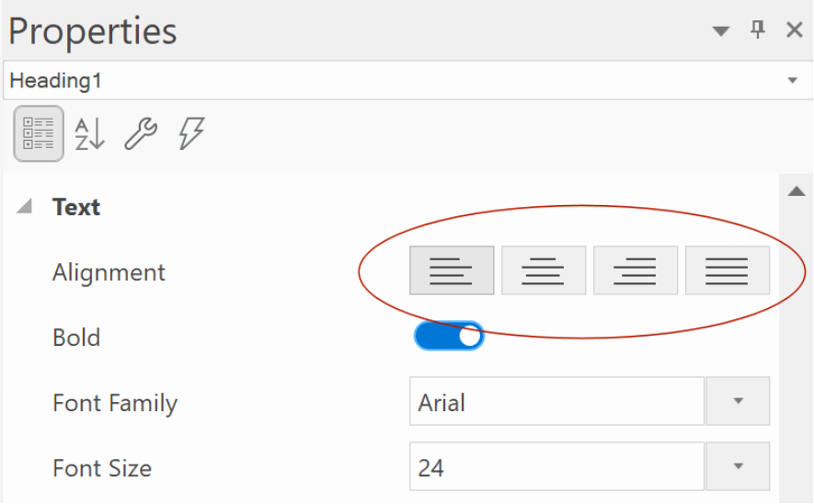
Task: Open the Properties panel options menu arrow
Action: [x=720, y=30]
